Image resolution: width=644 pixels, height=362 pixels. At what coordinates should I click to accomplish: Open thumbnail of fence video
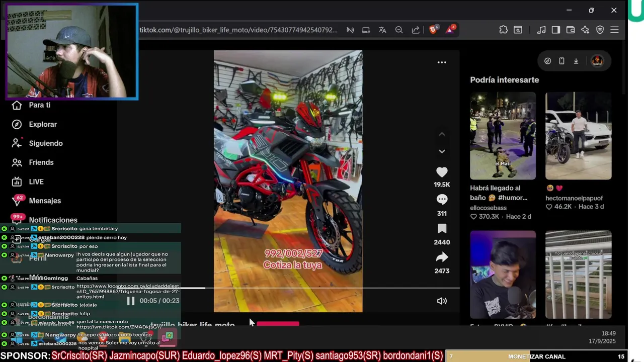[x=578, y=275]
